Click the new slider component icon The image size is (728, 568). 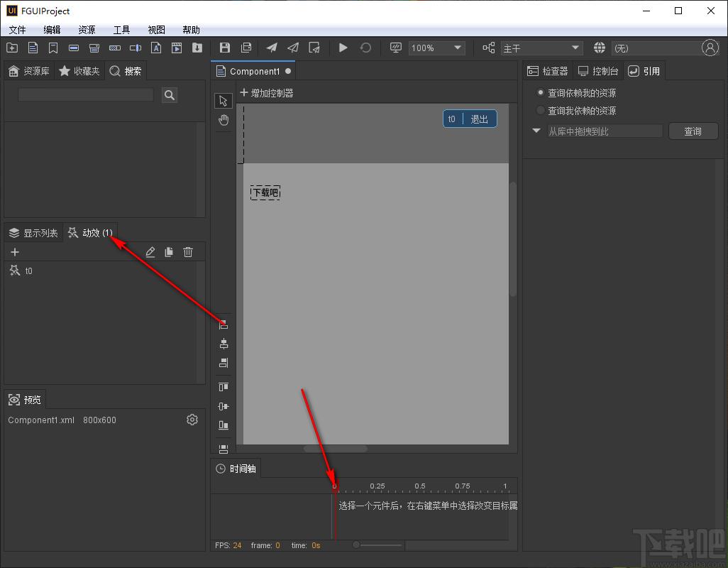pos(135,48)
